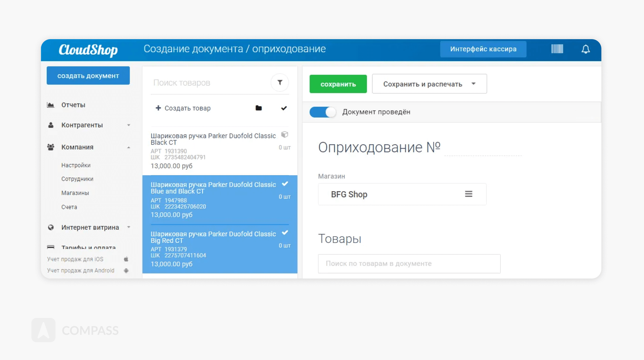
Task: Expand the Сохранить и распечать dropdown
Action: [x=473, y=84]
